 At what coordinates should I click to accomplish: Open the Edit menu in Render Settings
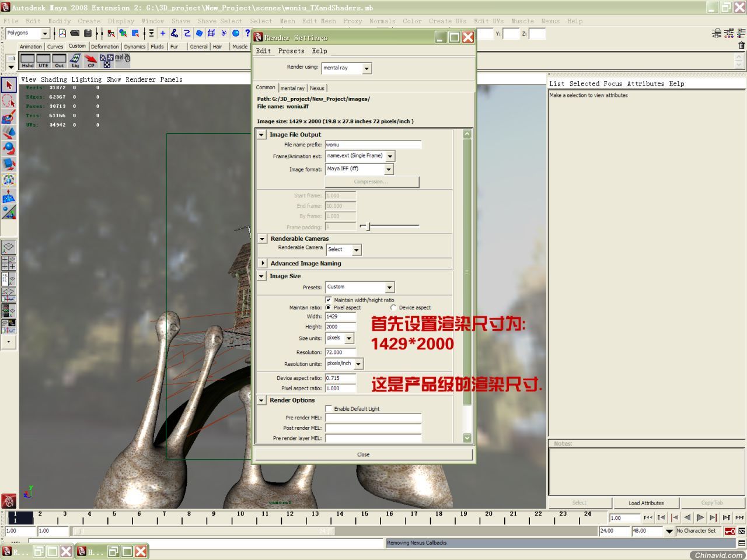pos(263,51)
